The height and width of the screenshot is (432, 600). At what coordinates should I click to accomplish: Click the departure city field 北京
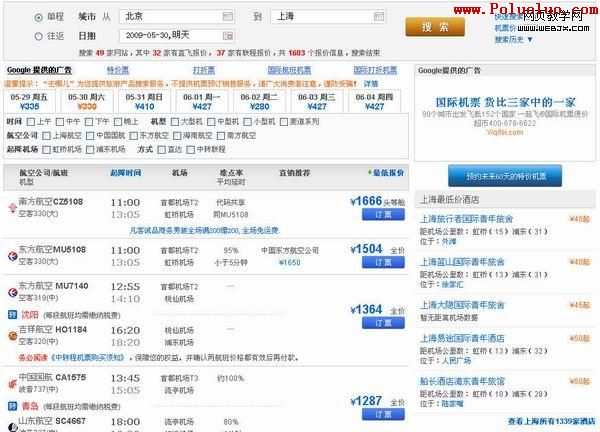pos(177,16)
